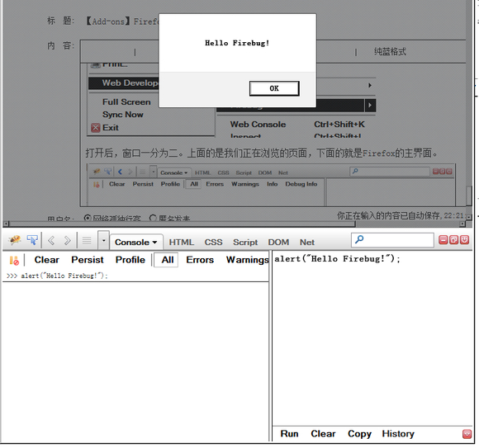The width and height of the screenshot is (479, 448).
Task: Detach Firebug into a new window icon
Action: (x=453, y=240)
